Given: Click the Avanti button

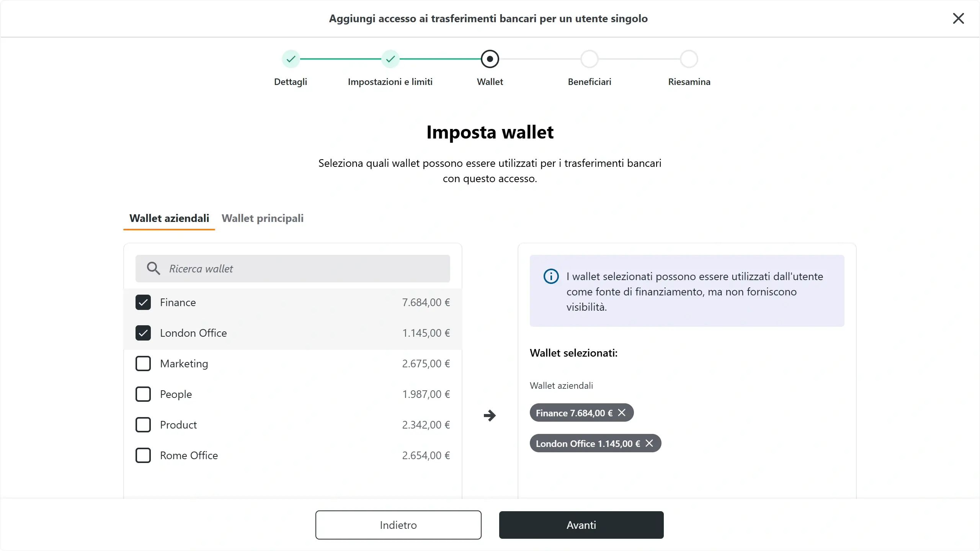Looking at the screenshot, I should [581, 525].
